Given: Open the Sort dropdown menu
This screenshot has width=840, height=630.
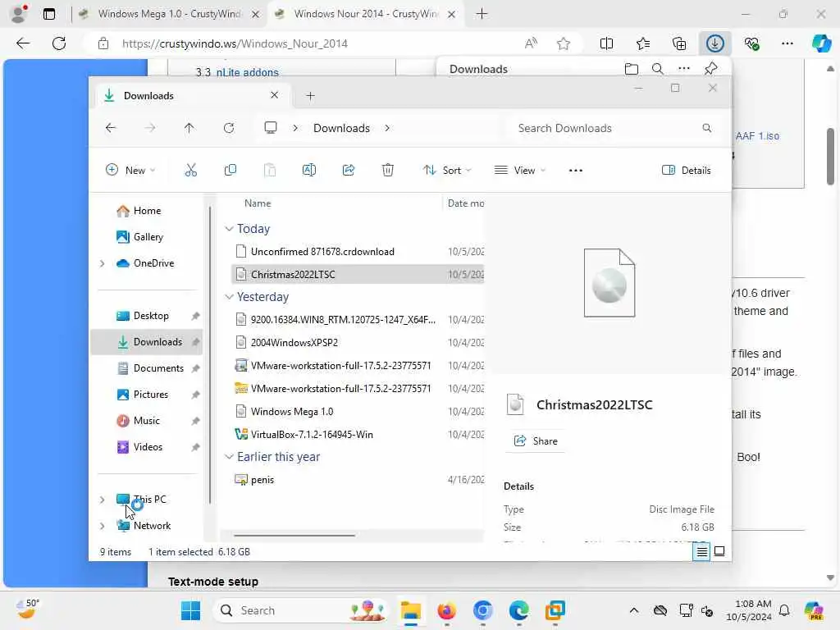Looking at the screenshot, I should point(447,171).
